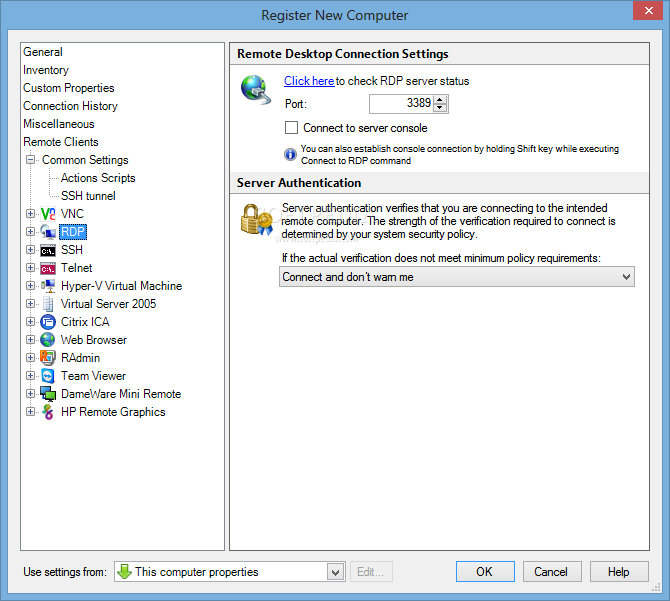The image size is (670, 601).
Task: Expand the RAdmin tree node
Action: [30, 358]
